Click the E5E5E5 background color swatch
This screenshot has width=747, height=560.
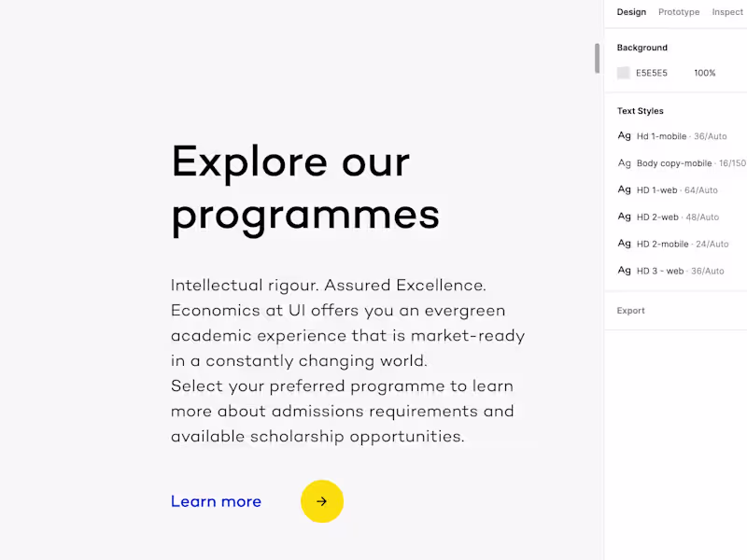click(624, 73)
